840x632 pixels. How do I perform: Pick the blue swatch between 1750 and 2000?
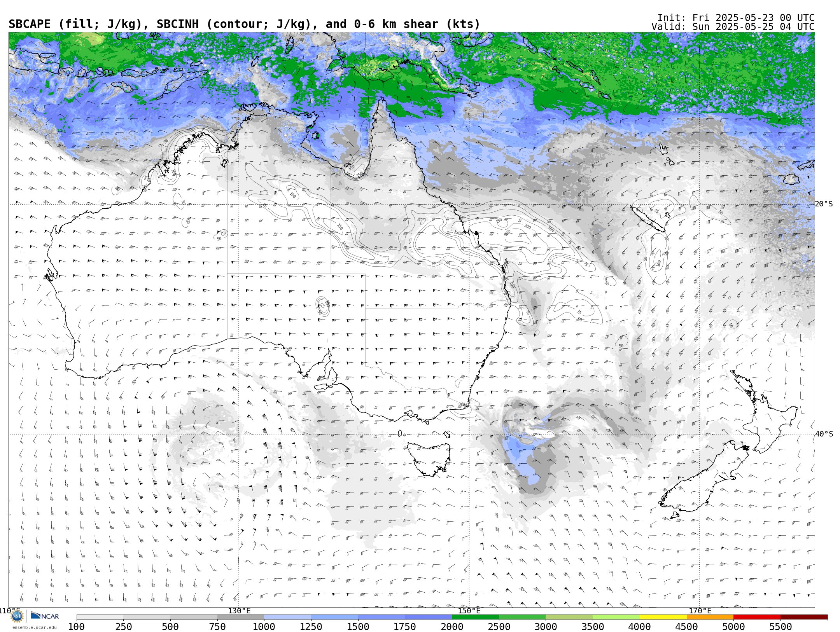429,617
